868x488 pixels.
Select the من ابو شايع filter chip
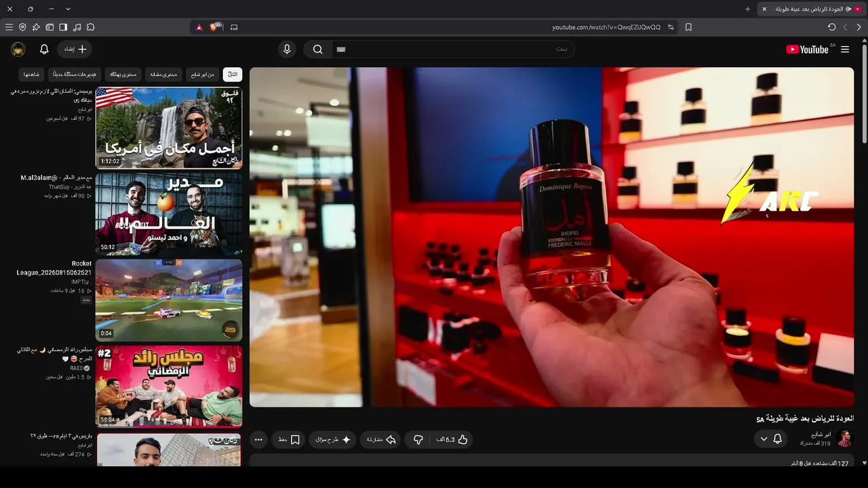point(203,74)
